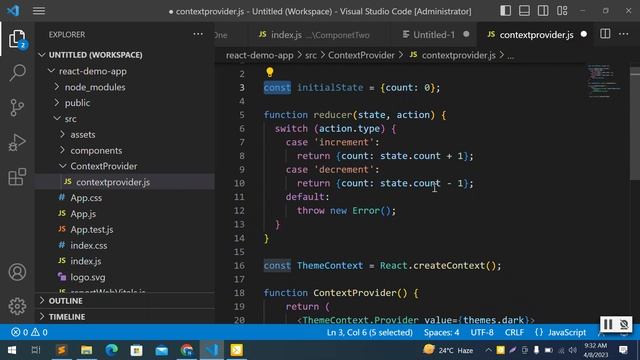Click src in the breadcrumb path
The image size is (640, 360).
(311, 55)
